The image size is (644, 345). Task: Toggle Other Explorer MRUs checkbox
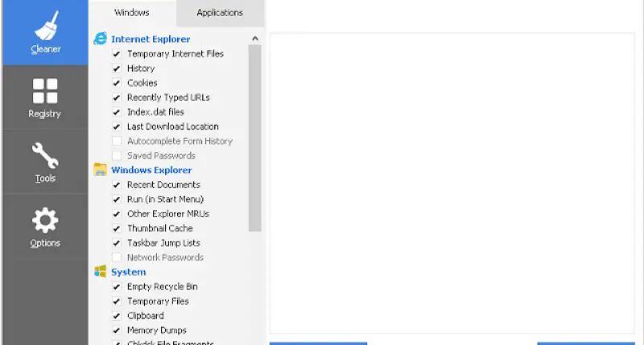[x=117, y=214]
